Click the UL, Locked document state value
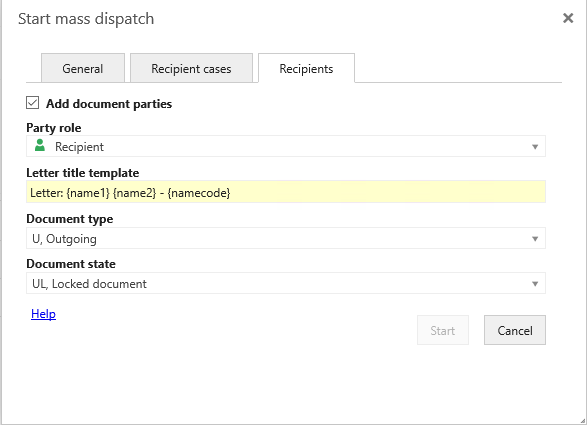This screenshot has width=587, height=425. 89,284
